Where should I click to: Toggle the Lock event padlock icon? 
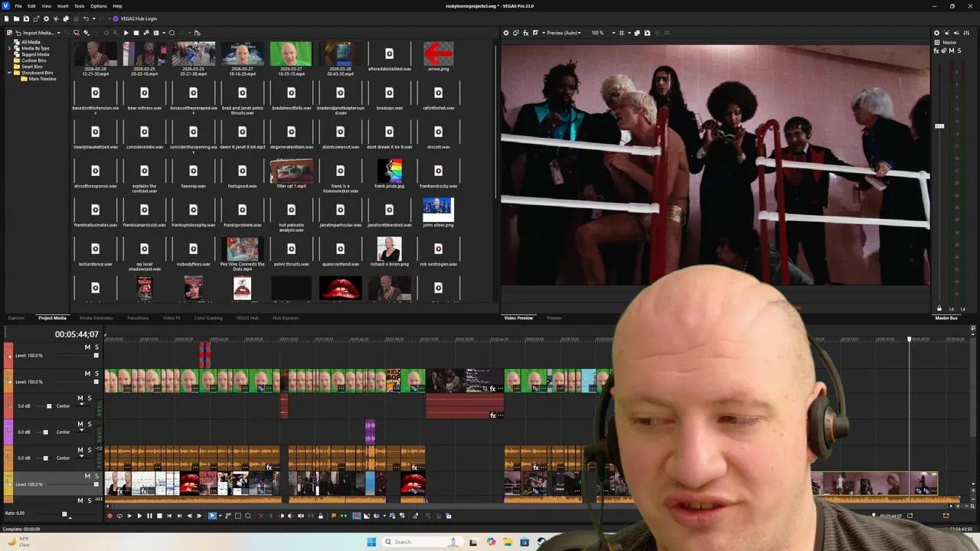pyautogui.click(x=321, y=516)
